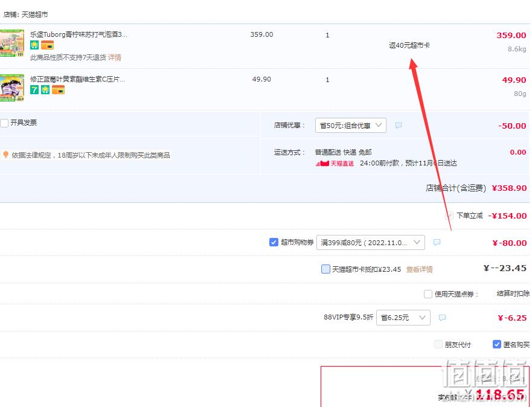This screenshot has height=407, width=532.
Task: Tick the 开具发票 invoice checkbox
Action: tap(4, 123)
